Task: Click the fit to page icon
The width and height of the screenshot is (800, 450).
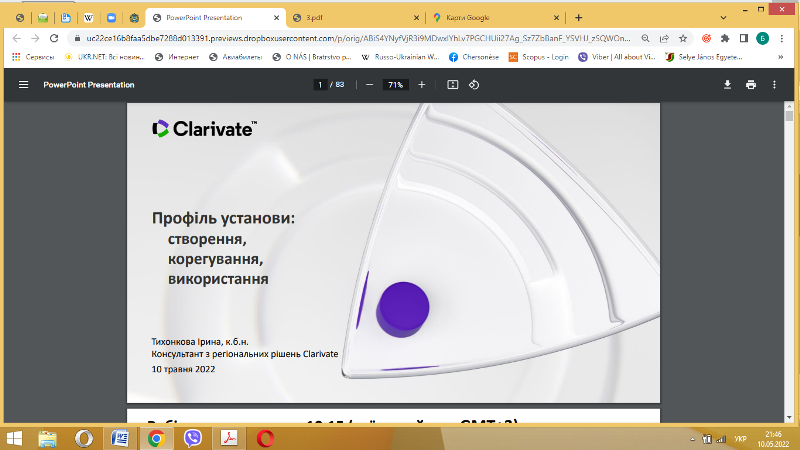Action: [x=452, y=85]
